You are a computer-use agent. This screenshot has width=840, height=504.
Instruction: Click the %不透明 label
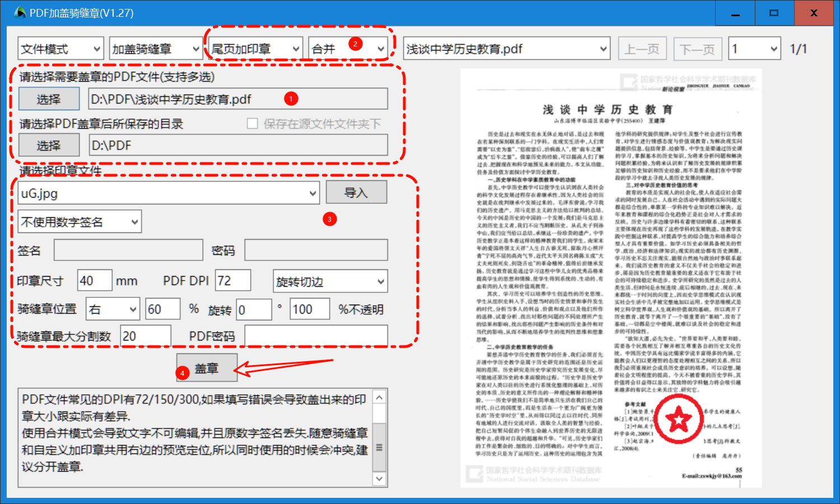[x=361, y=310]
